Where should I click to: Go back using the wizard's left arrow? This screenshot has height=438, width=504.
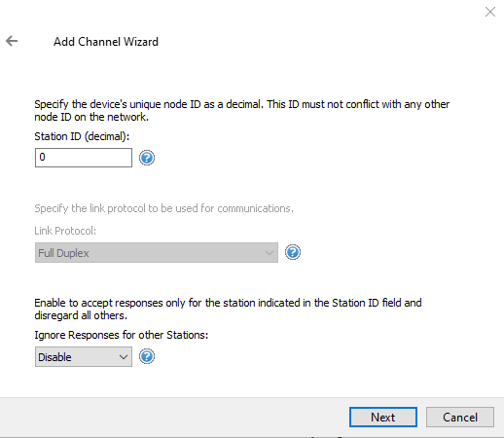click(x=12, y=41)
